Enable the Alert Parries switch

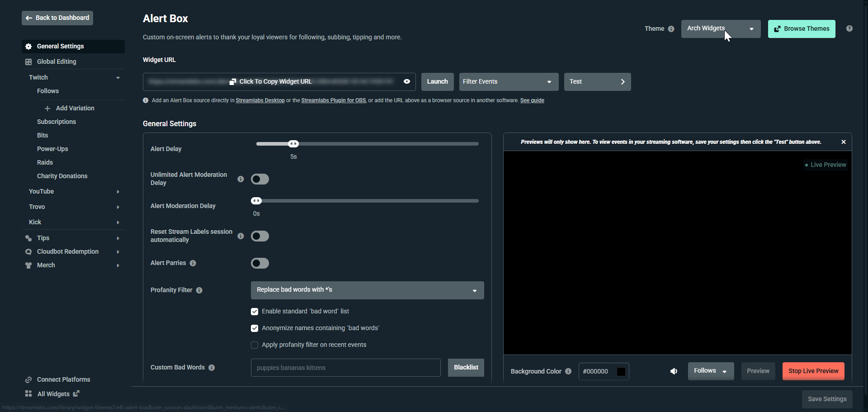point(260,263)
